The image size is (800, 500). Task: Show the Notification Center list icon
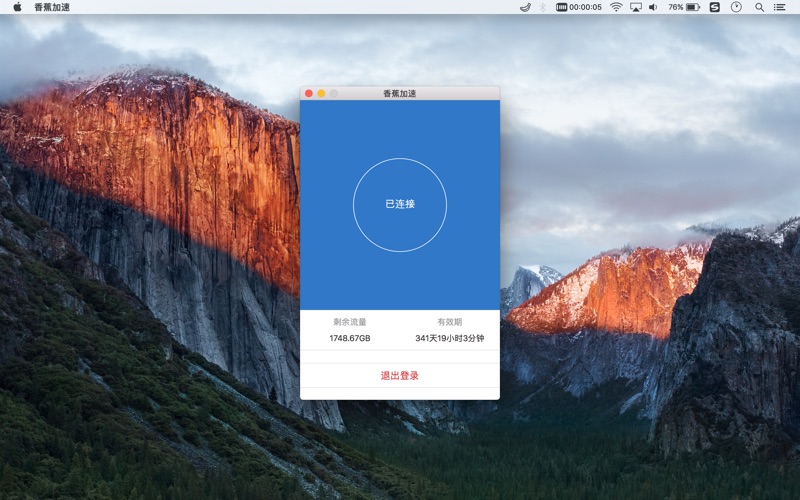(780, 7)
